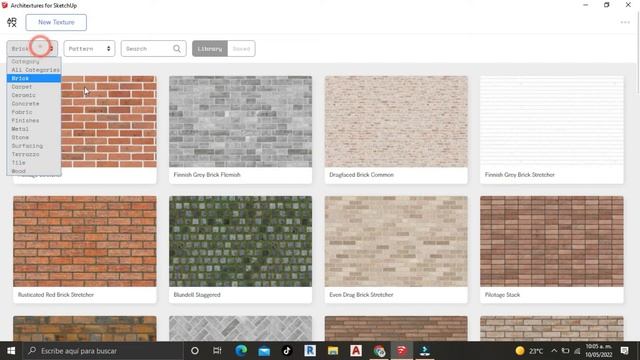Open File Explorer from taskbar
The width and height of the screenshot is (640, 360).
tap(333, 351)
